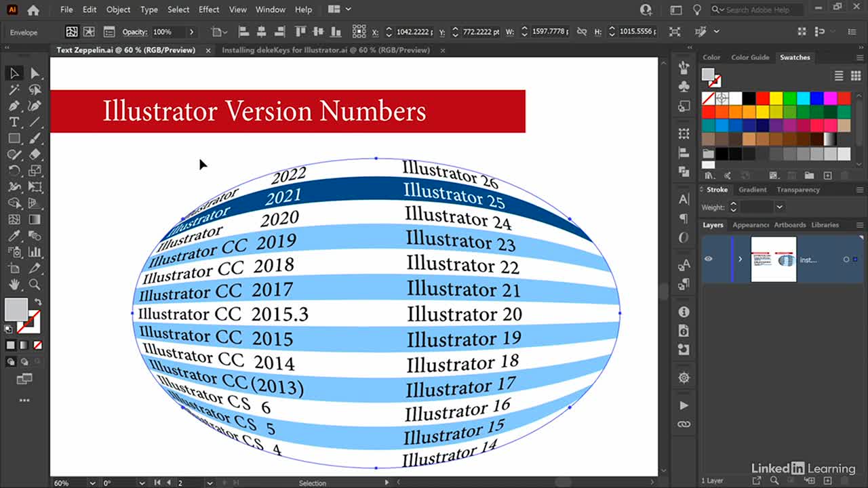Image resolution: width=868 pixels, height=488 pixels.
Task: Enable Draw Behind mode in toolbar
Action: [x=24, y=361]
